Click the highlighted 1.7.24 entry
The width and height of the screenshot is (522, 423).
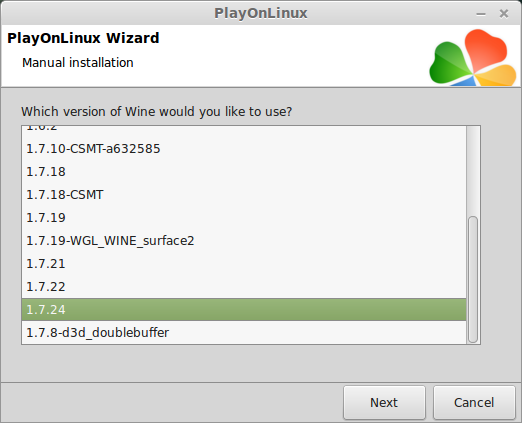coord(244,310)
